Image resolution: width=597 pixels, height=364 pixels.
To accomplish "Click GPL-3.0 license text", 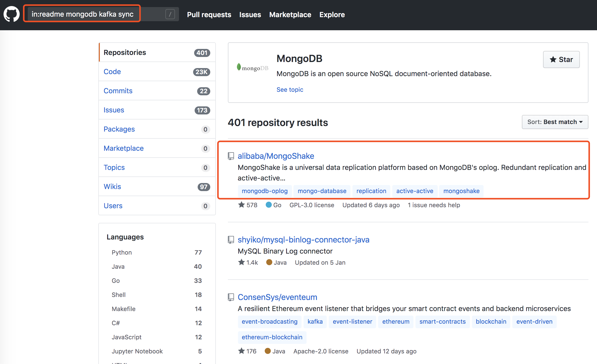I will tap(312, 205).
